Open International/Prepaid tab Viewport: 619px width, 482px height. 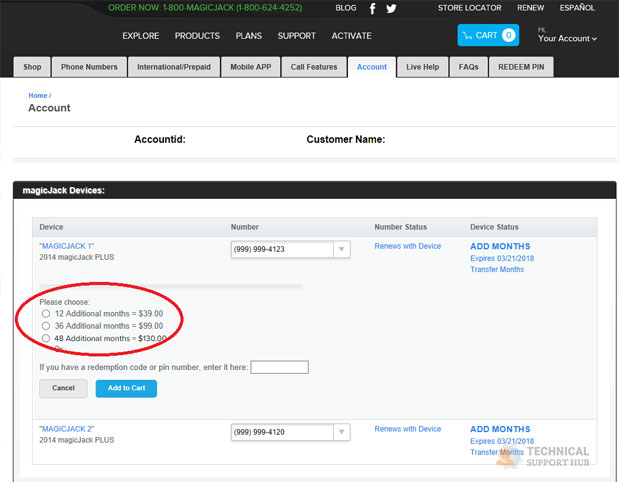coord(174,67)
